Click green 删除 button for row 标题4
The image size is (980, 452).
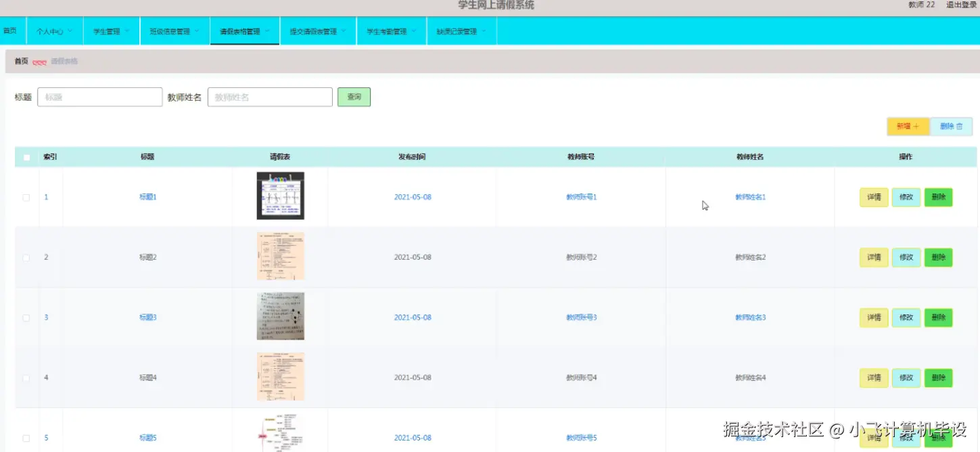point(939,378)
